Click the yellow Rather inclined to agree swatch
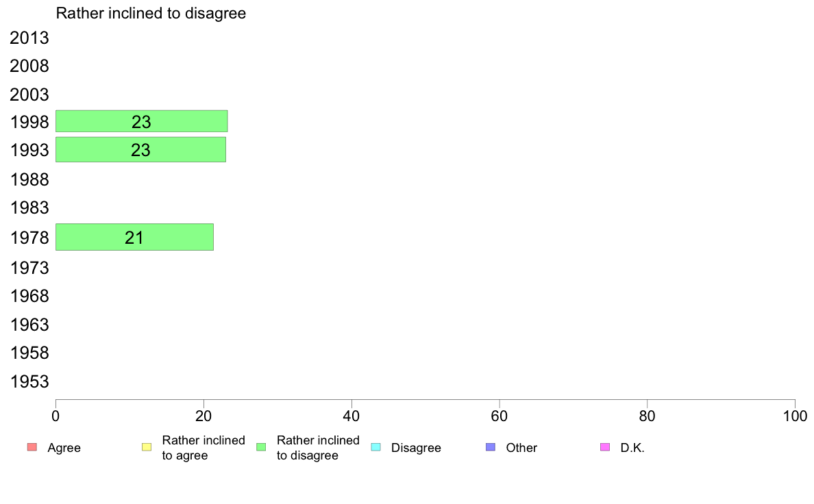Viewport: 814px width, 504px height. click(147, 447)
